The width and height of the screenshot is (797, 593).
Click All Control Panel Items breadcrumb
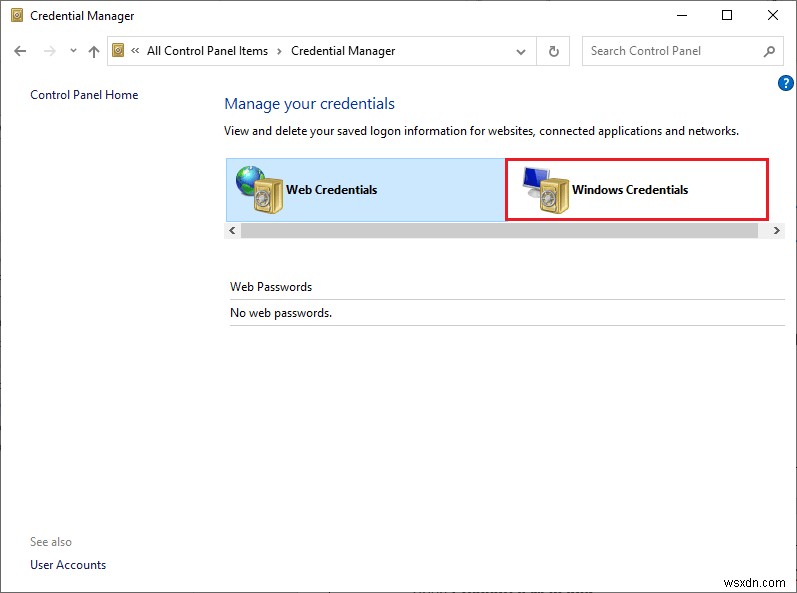coord(207,51)
